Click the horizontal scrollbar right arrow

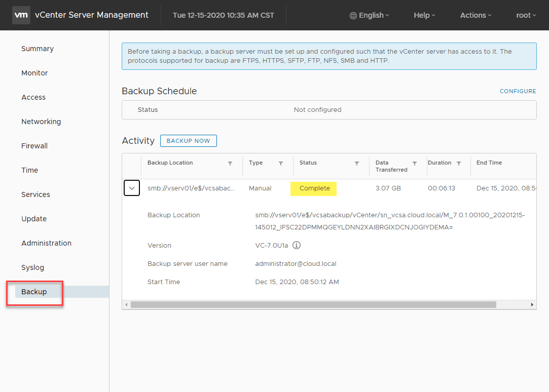click(532, 304)
